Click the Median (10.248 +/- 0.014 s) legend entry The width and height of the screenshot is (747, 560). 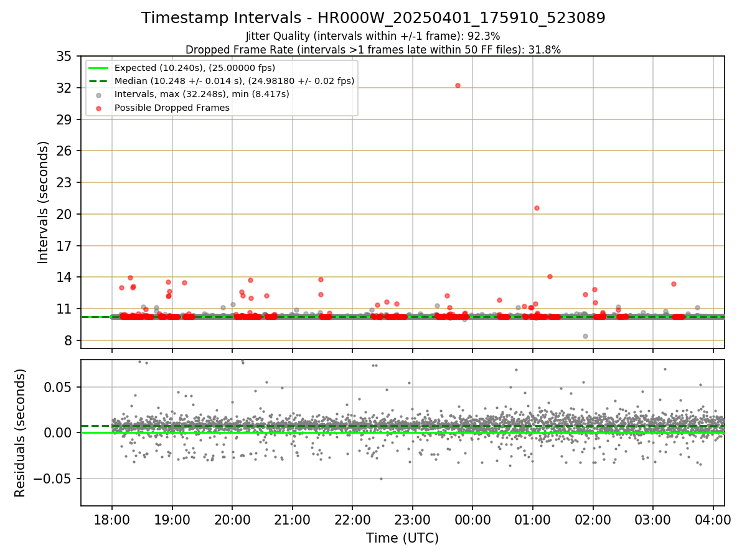point(222,81)
